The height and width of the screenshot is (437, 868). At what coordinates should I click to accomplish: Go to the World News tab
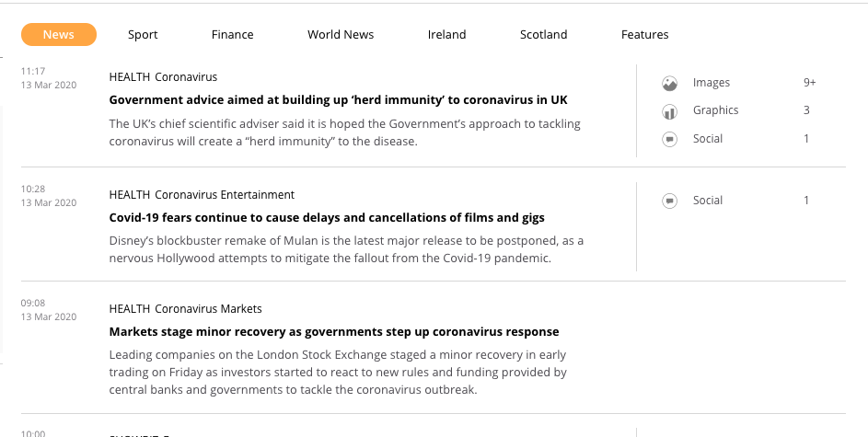pos(341,35)
